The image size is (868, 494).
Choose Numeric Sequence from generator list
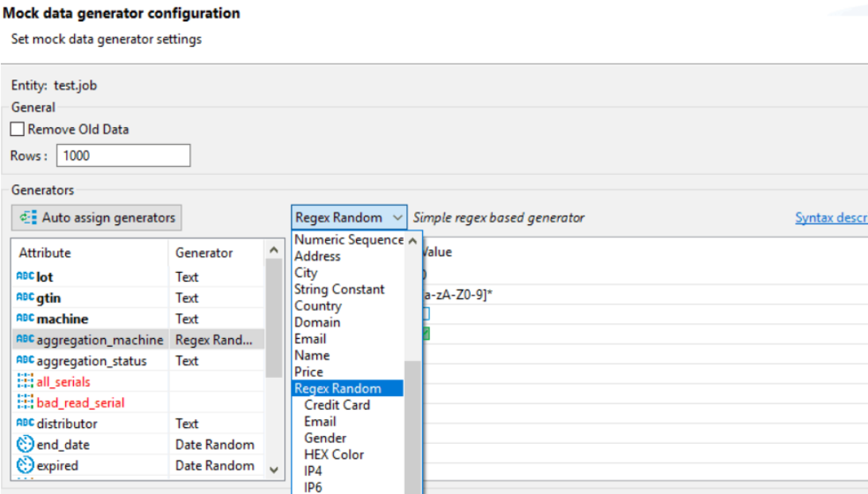pyautogui.click(x=348, y=239)
